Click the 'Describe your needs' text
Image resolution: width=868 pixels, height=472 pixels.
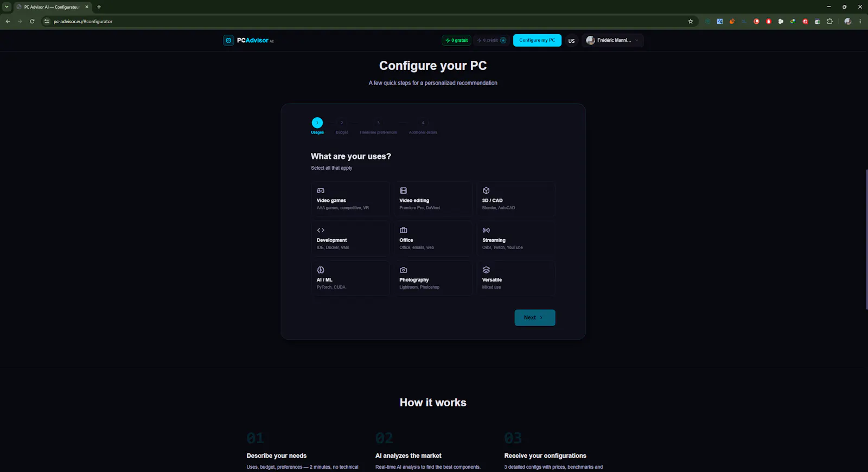coord(277,456)
